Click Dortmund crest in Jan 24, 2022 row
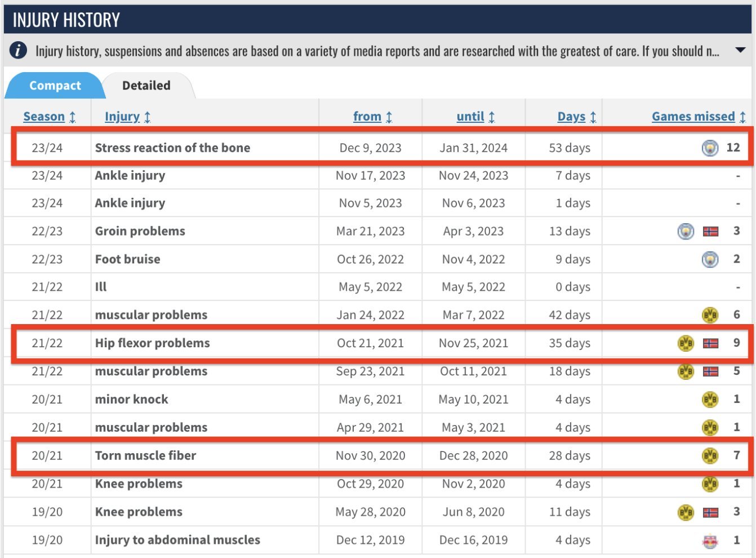756x558 pixels. (x=710, y=315)
